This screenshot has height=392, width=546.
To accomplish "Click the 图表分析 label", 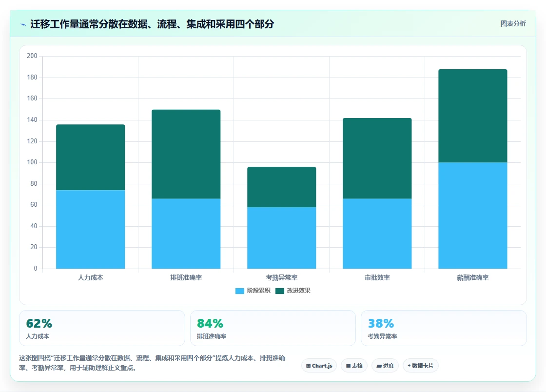I will tap(513, 24).
